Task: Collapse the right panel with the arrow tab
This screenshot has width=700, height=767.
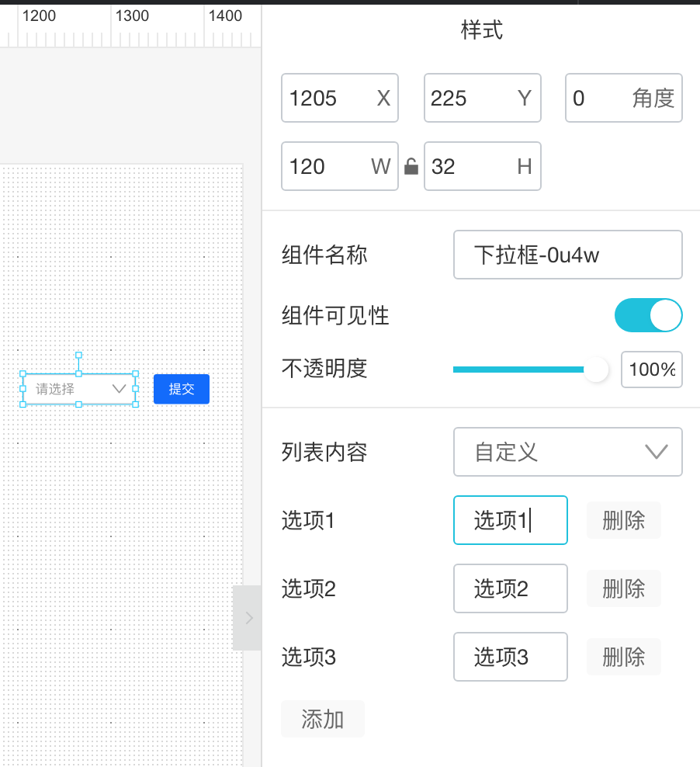Action: [248, 618]
